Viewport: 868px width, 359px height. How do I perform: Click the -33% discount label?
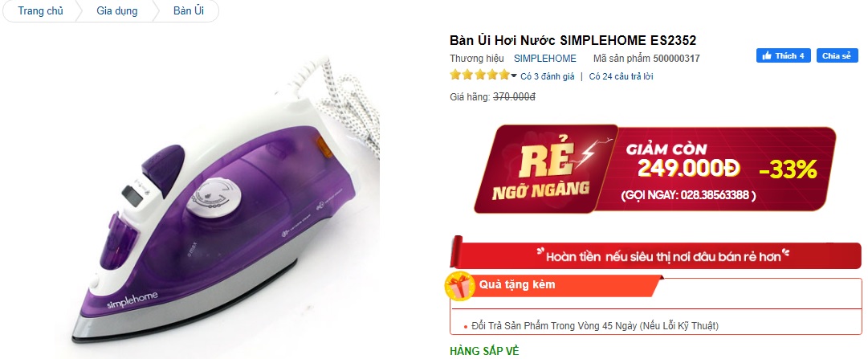789,171
